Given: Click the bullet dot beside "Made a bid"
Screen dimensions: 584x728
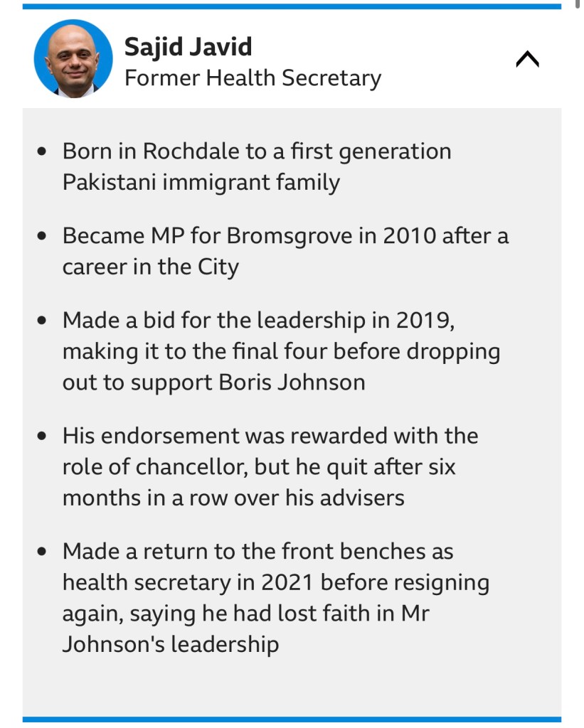Looking at the screenshot, I should pyautogui.click(x=44, y=321).
